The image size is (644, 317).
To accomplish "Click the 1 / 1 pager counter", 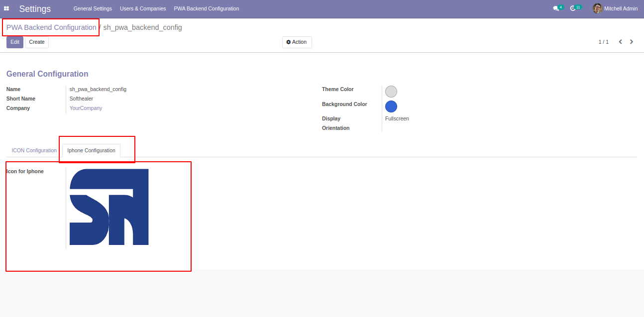I will pos(603,42).
